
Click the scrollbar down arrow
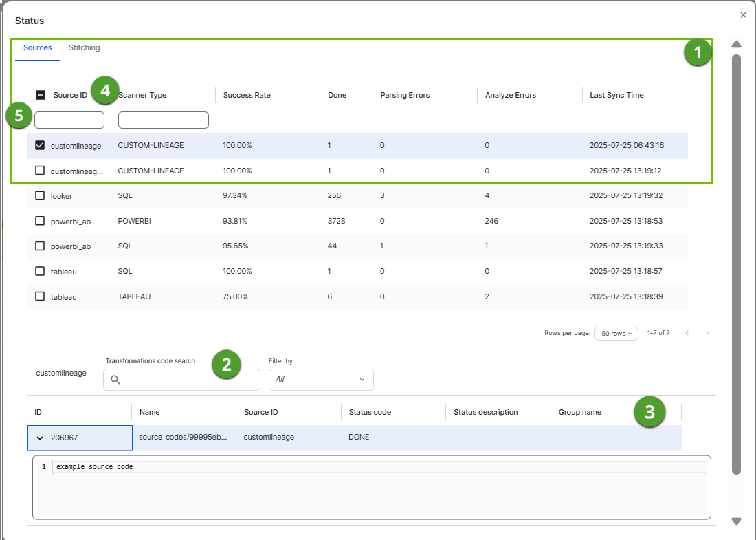[x=736, y=521]
